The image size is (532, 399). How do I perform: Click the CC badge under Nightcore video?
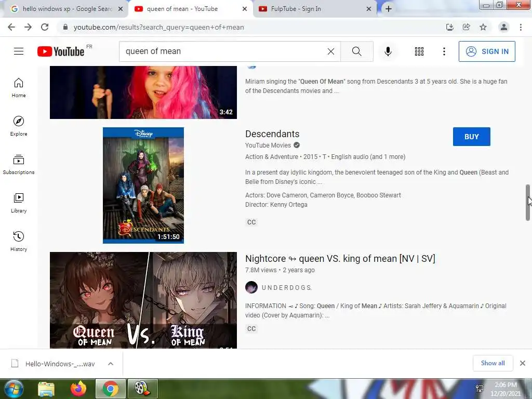point(251,329)
